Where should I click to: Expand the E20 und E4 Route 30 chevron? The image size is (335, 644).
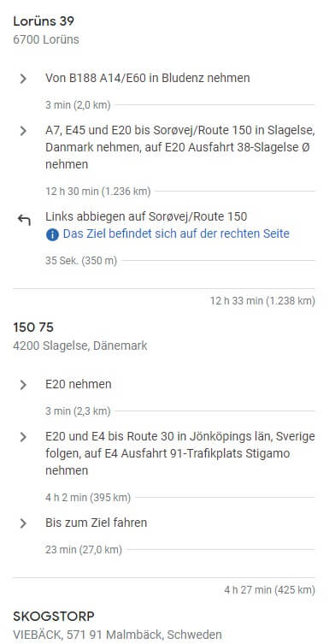pos(23,437)
